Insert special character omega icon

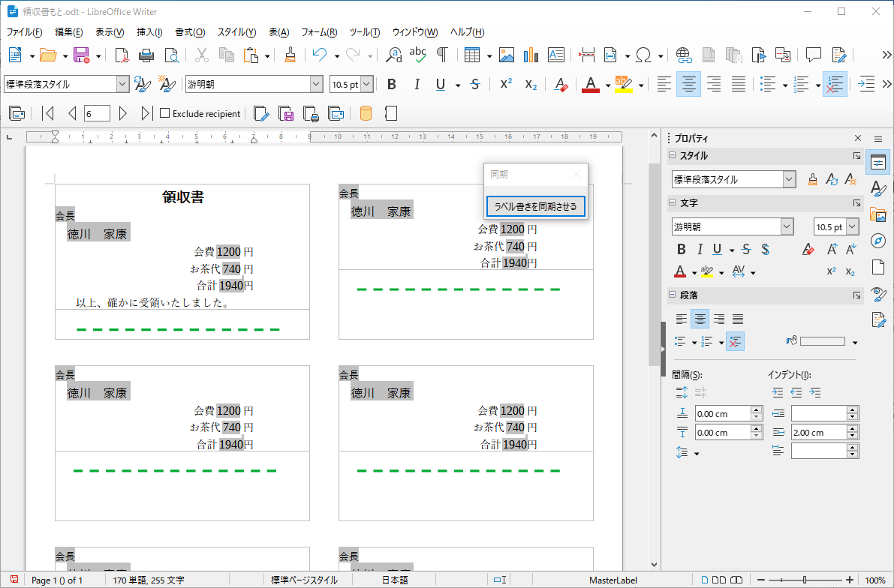tap(643, 55)
